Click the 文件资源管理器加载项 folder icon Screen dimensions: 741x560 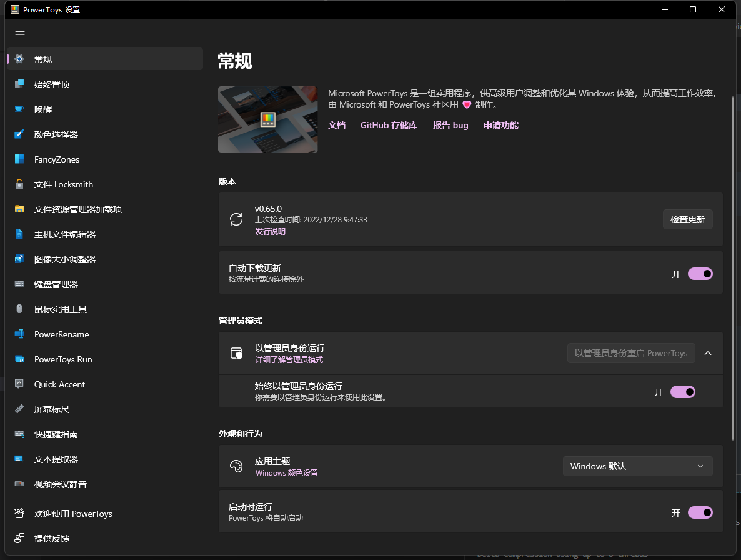(19, 209)
